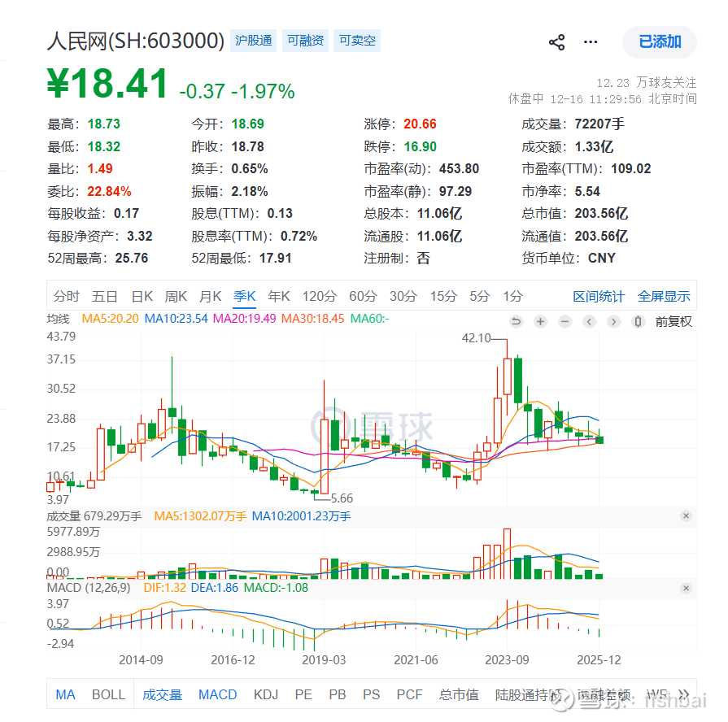Click the MA5:20.20 legend label

pos(111,319)
